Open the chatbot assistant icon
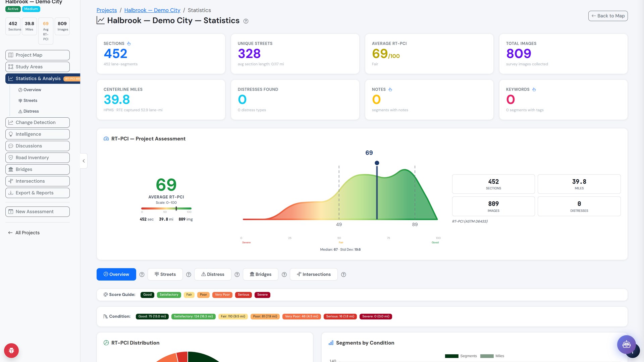644x362 pixels. coord(626,344)
